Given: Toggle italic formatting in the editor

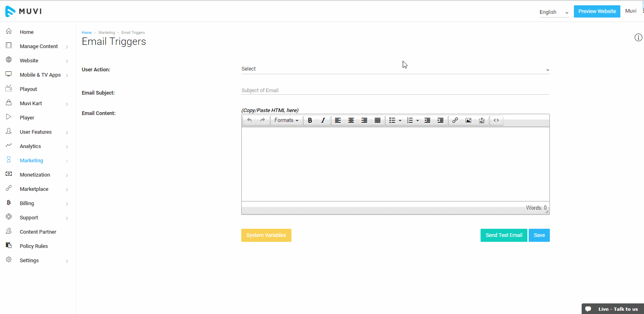Looking at the screenshot, I should coord(323,120).
